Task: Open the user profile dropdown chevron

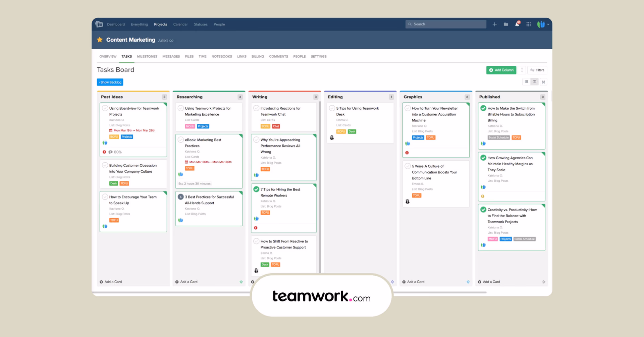Action: 548,24
